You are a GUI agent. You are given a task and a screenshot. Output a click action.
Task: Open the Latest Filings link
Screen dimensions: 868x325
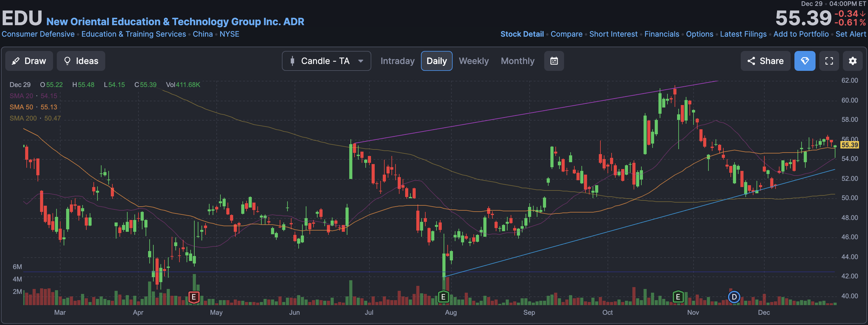click(x=743, y=34)
